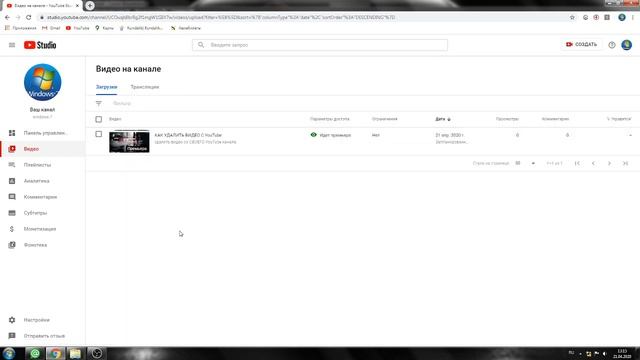Click the Comments column header

(555, 119)
